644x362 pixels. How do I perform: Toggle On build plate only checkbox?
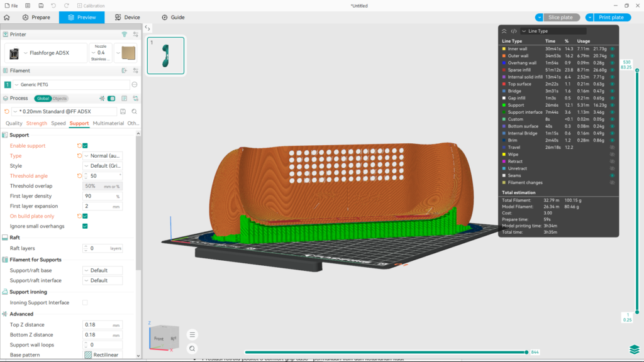click(85, 216)
